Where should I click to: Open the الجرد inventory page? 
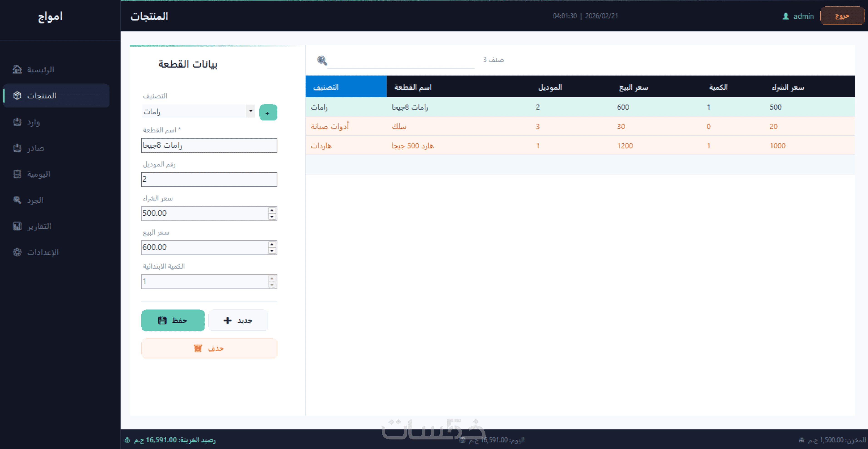point(35,200)
